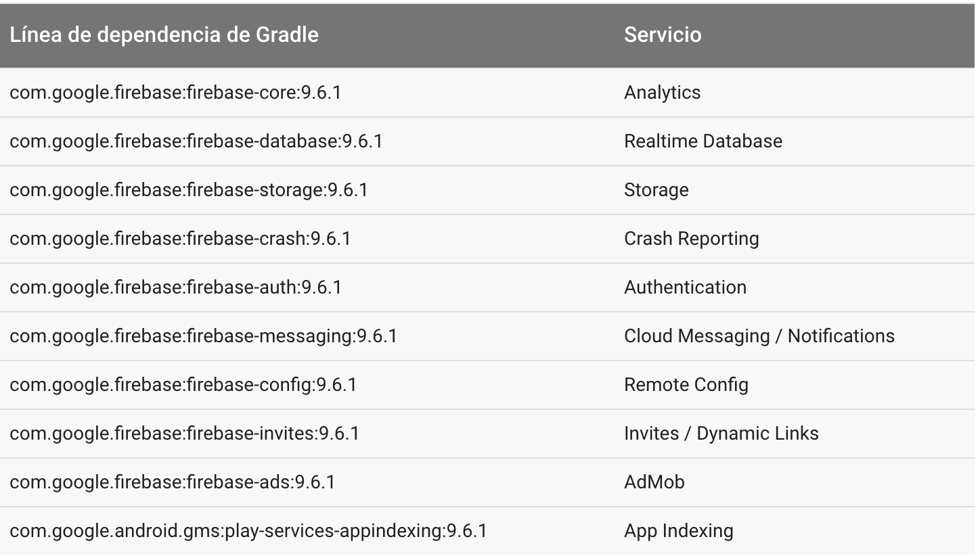The image size is (980, 556).
Task: Select the Crash Reporting service text
Action: 691,239
